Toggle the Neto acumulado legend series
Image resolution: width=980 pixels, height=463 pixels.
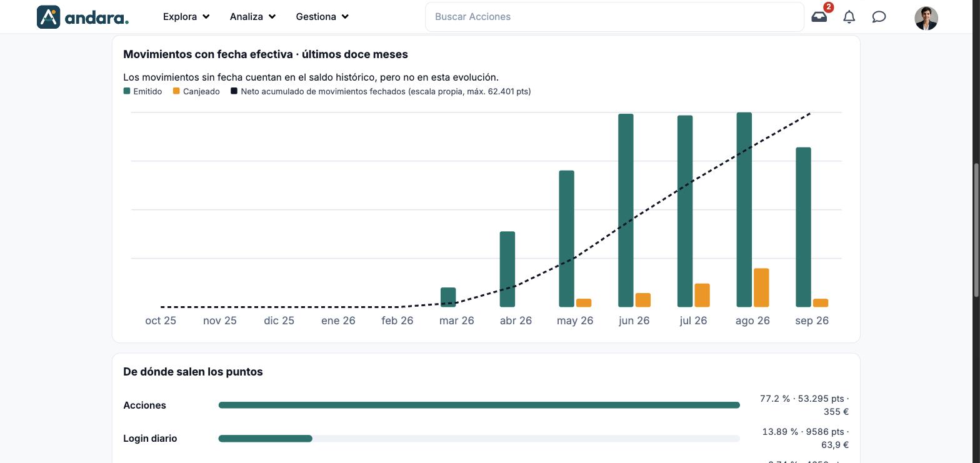(381, 91)
